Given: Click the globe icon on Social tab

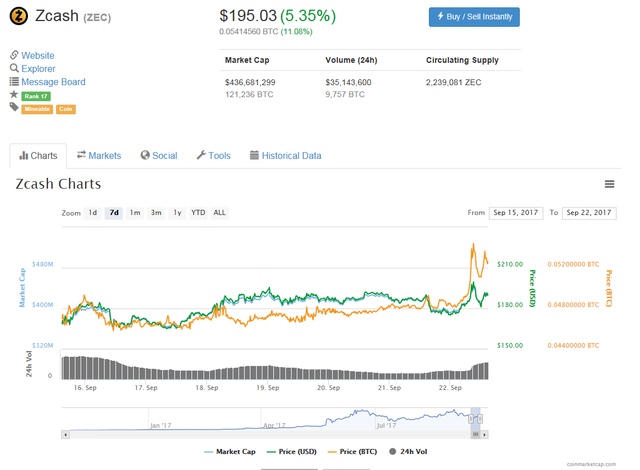Looking at the screenshot, I should point(145,155).
